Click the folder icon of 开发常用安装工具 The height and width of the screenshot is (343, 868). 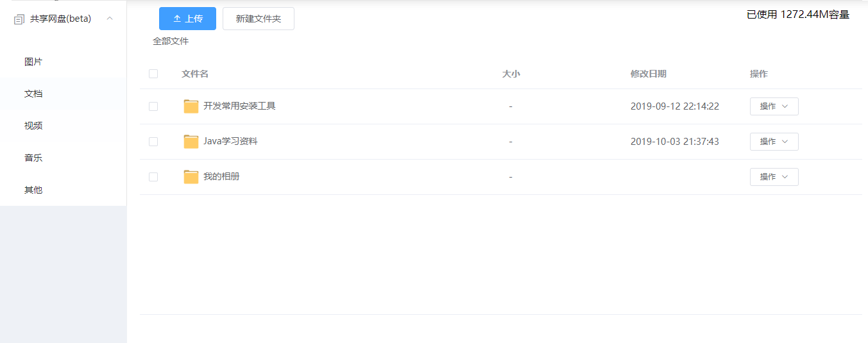tap(191, 106)
